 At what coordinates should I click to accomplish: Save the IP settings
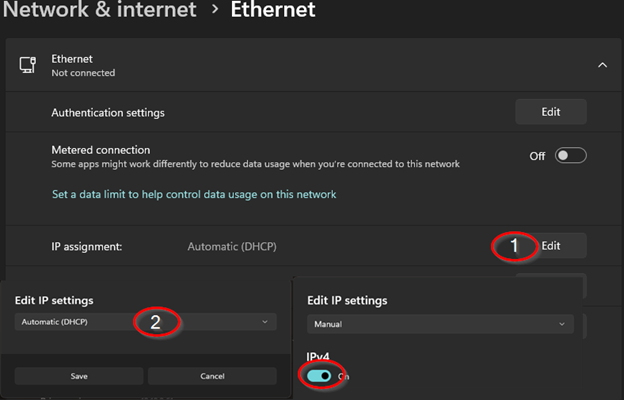tap(77, 376)
